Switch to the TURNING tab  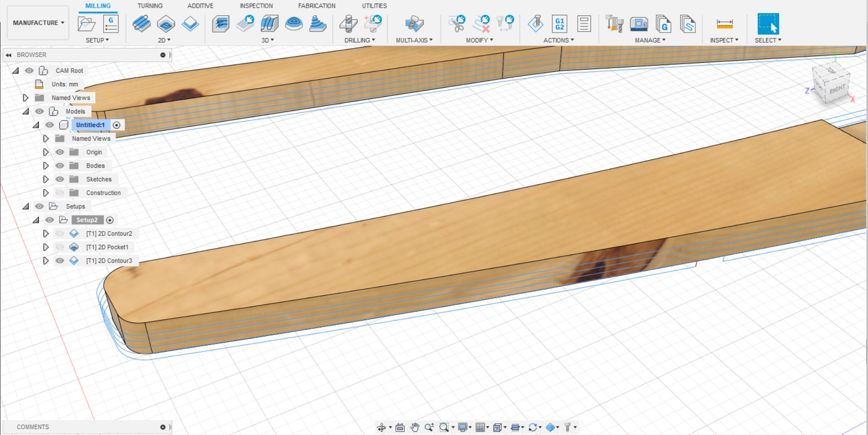pyautogui.click(x=150, y=6)
